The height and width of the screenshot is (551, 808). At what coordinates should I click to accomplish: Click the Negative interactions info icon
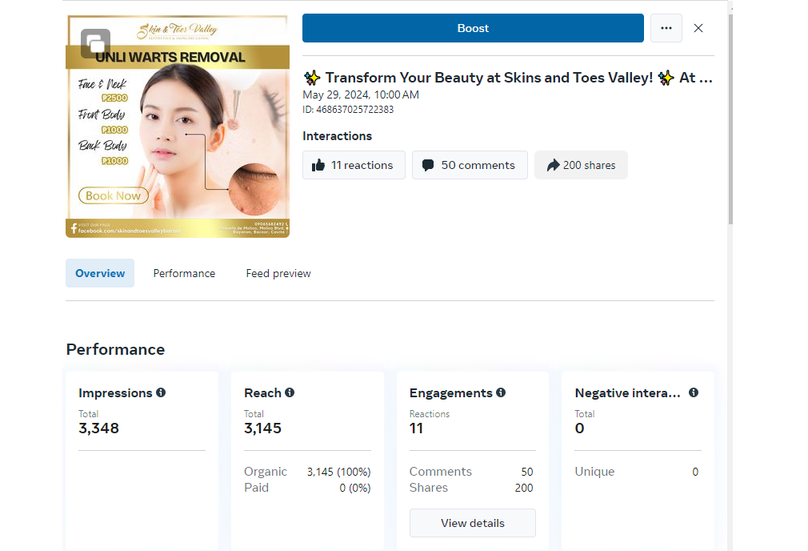click(694, 392)
